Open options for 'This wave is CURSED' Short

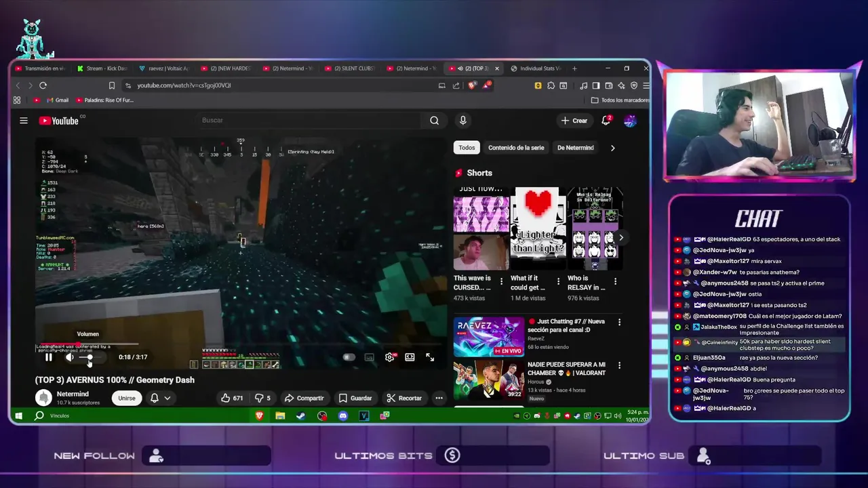502,281
